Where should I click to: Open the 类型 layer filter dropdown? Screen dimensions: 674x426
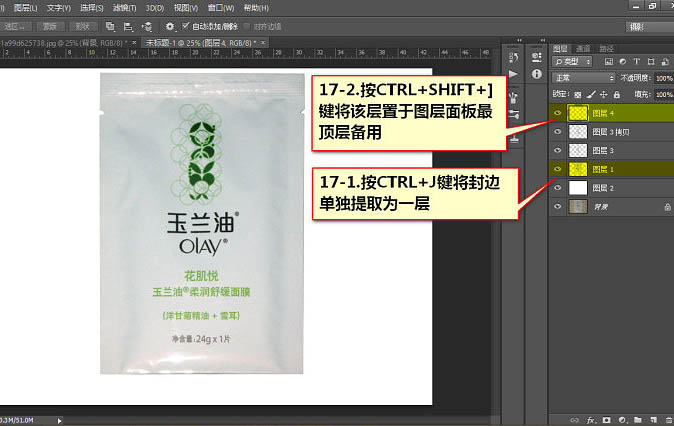pyautogui.click(x=572, y=61)
